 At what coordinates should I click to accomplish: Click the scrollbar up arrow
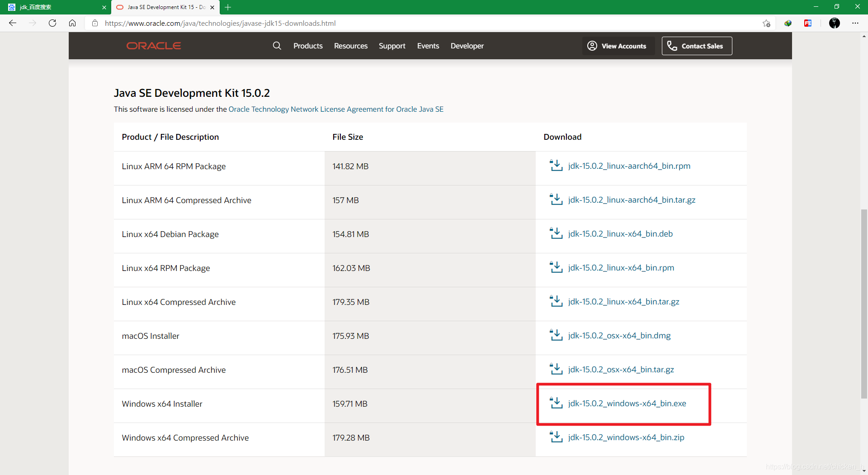[x=864, y=36]
